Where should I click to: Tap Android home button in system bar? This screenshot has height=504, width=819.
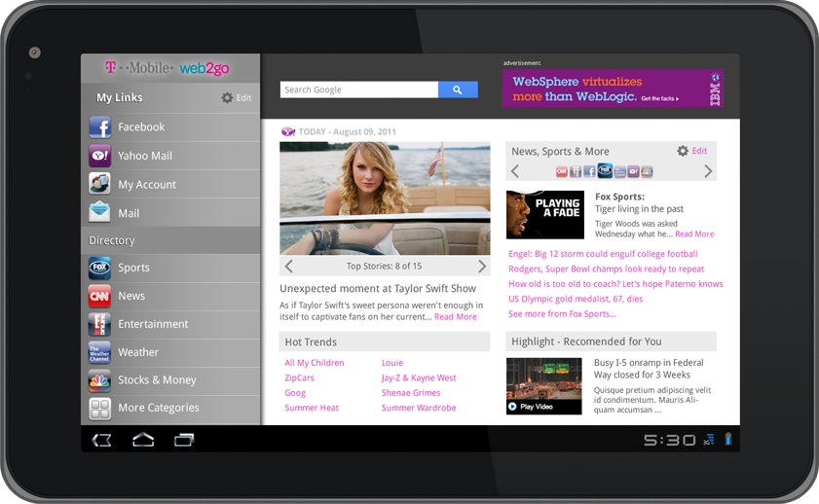tap(143, 440)
